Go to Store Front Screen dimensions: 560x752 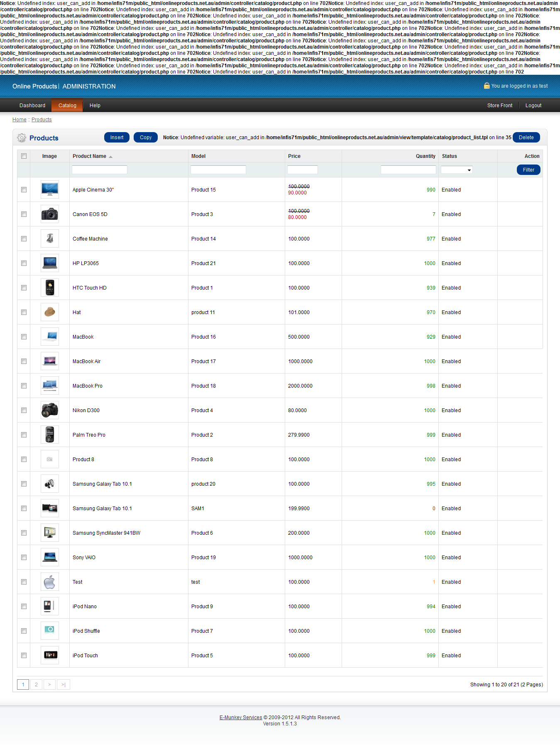[x=500, y=106]
